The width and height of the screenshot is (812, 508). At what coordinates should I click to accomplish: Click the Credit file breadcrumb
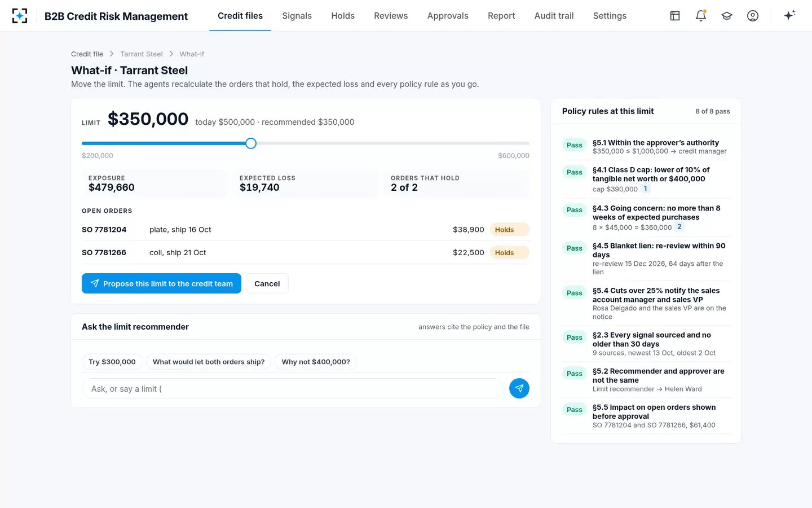point(87,54)
